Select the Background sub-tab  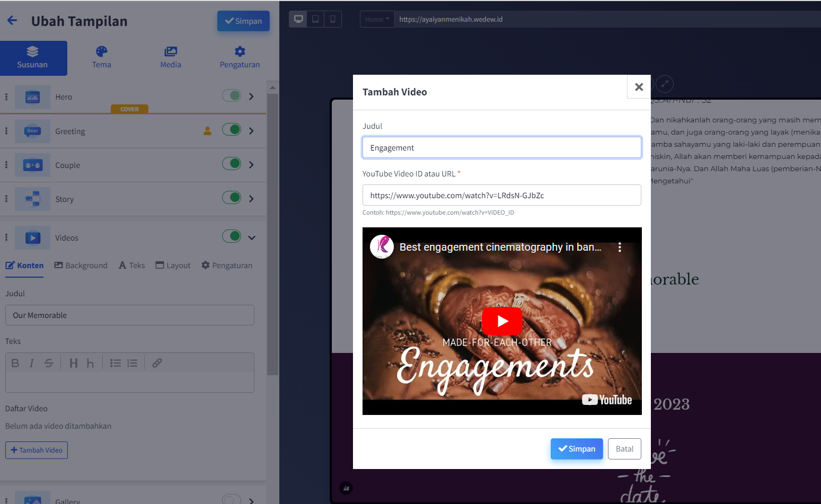(81, 265)
